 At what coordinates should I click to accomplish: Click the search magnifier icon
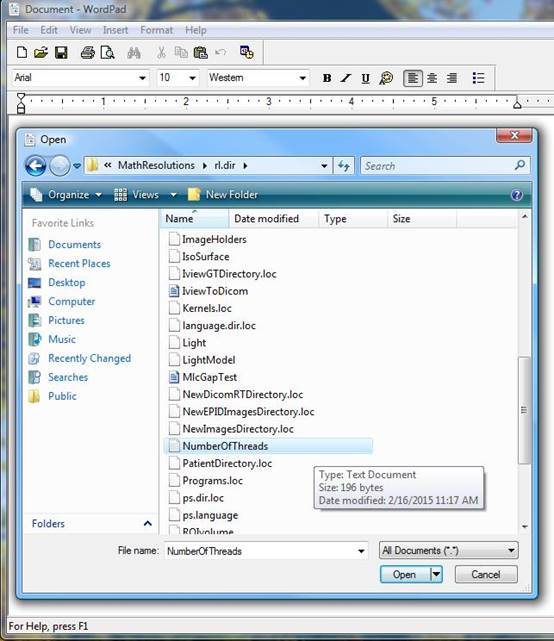(x=520, y=165)
